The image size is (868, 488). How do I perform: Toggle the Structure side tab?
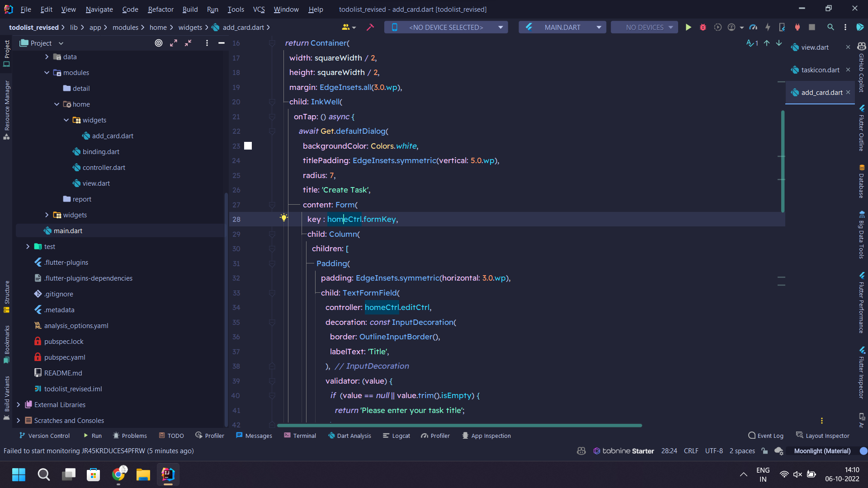click(x=6, y=297)
